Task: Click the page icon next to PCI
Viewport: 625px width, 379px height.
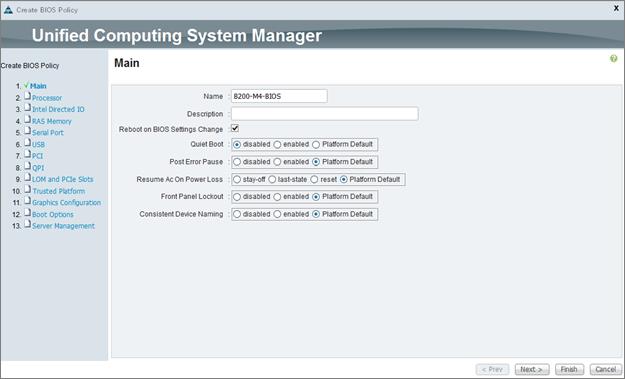Action: (27, 154)
